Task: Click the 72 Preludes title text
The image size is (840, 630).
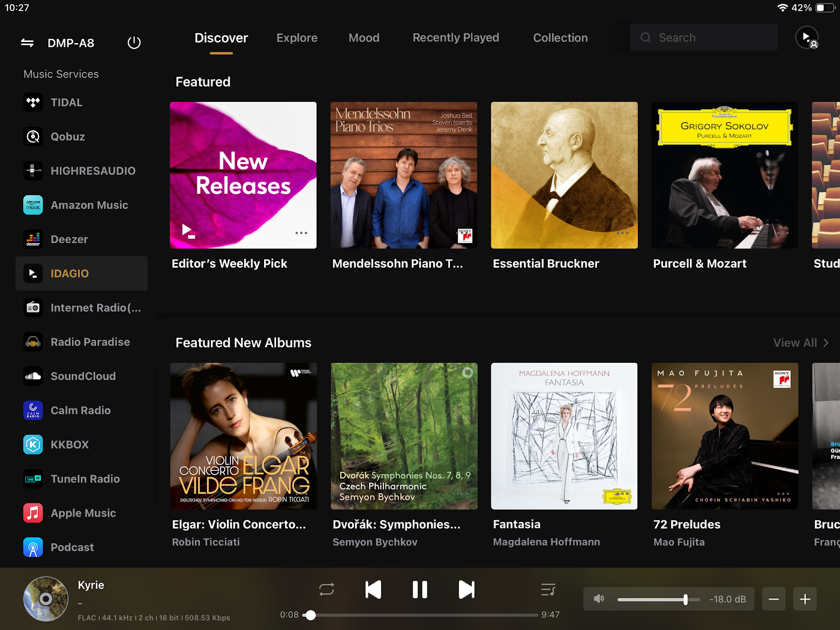Action: pos(687,524)
